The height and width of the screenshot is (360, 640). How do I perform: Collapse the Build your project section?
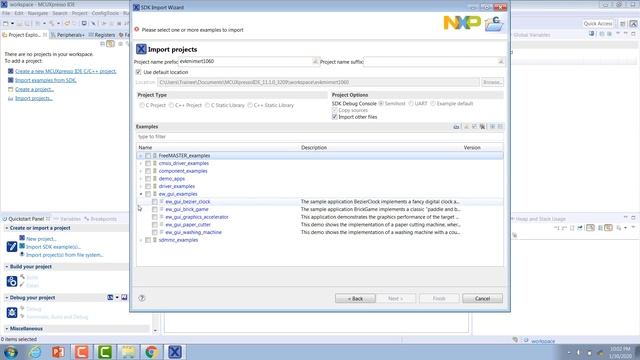(7, 267)
